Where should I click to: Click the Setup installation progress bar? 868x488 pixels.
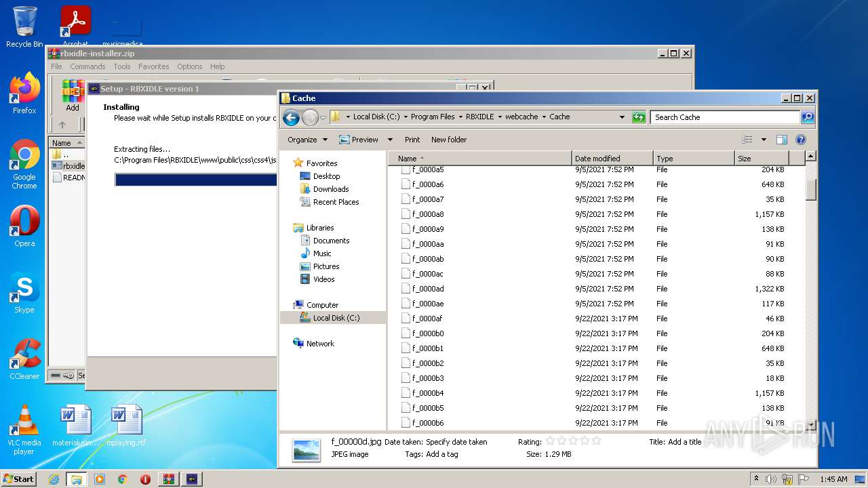(196, 180)
